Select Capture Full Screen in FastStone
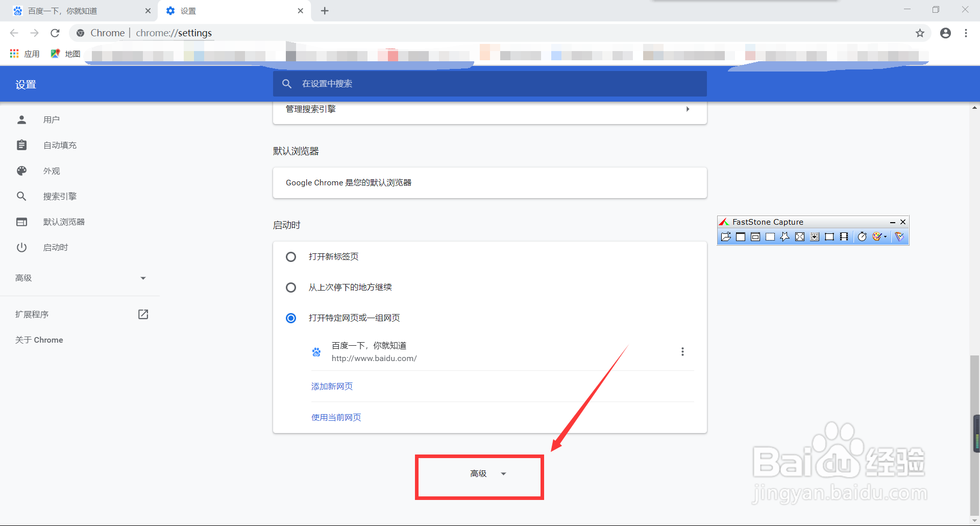980x526 pixels. click(x=800, y=236)
